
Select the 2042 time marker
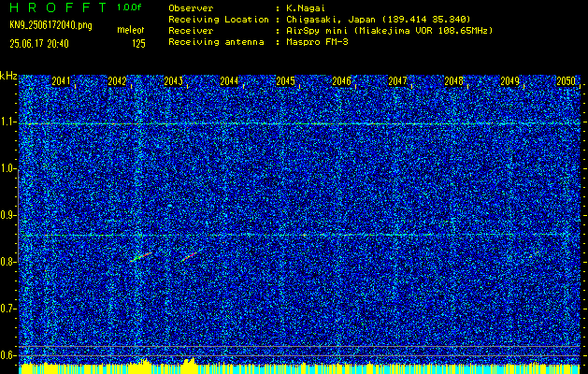click(117, 81)
